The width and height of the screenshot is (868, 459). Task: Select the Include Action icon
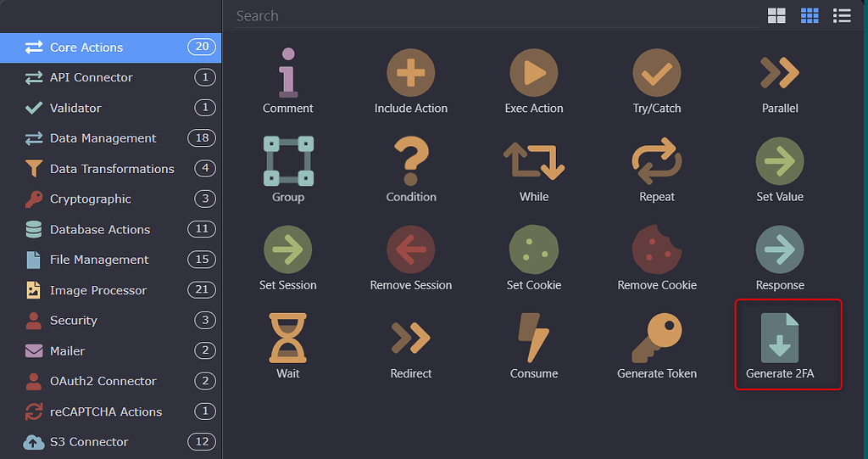click(x=410, y=74)
